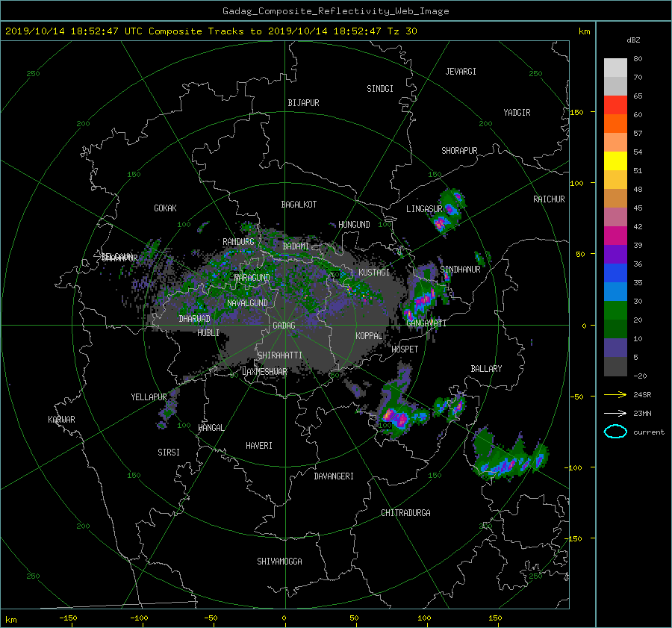Click the HUBLI city label
This screenshot has height=628, width=672.
208,333
